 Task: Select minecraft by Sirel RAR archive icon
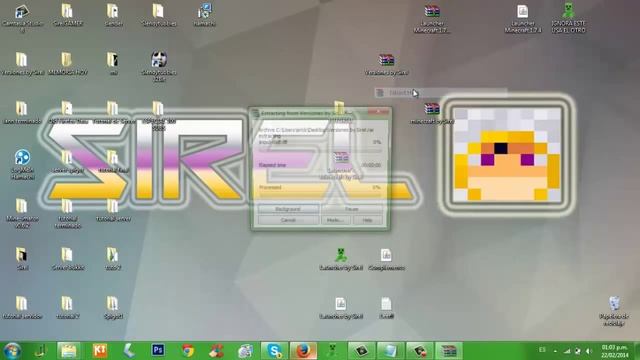coord(432,113)
